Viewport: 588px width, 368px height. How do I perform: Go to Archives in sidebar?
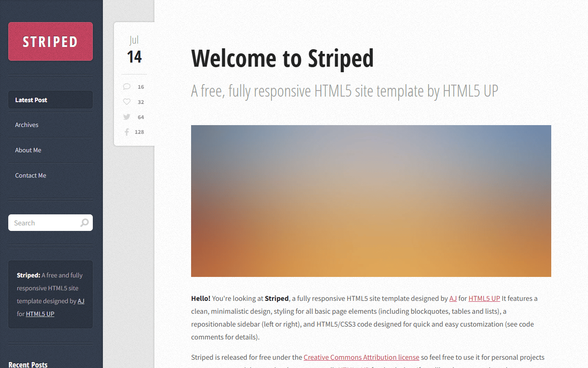[51, 125]
